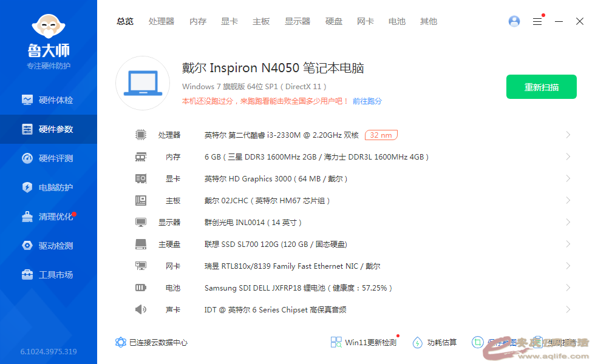Switch to the 主板 tab
Image resolution: width=595 pixels, height=364 pixels.
[x=261, y=21]
